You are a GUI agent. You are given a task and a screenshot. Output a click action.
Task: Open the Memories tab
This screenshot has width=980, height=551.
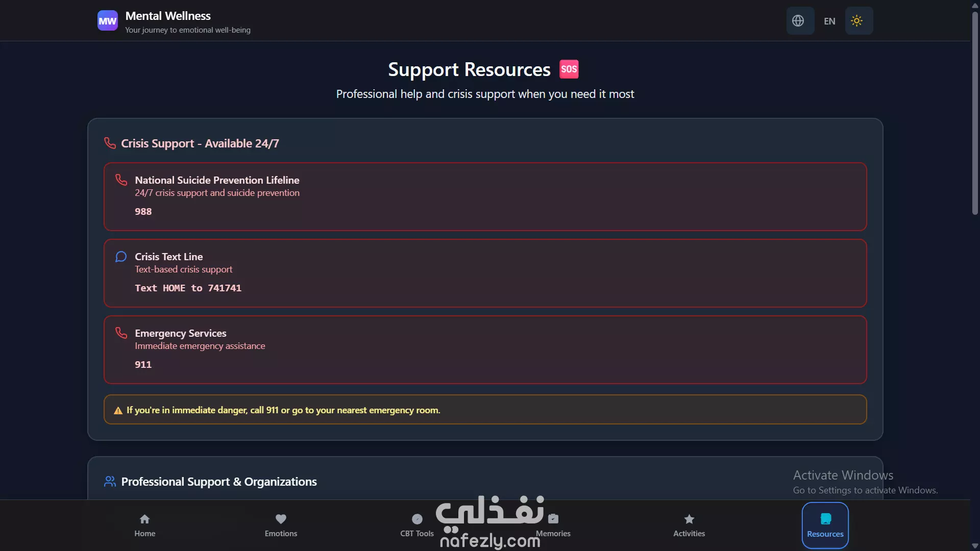pos(553,525)
